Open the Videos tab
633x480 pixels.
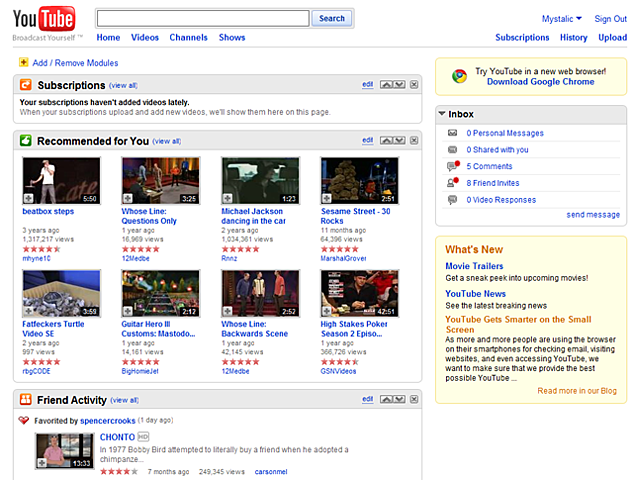coord(145,37)
